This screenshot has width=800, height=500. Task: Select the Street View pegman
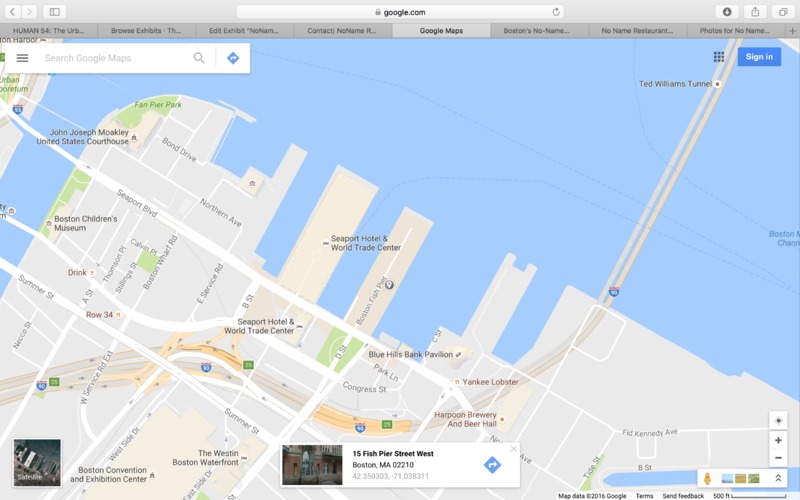[707, 479]
